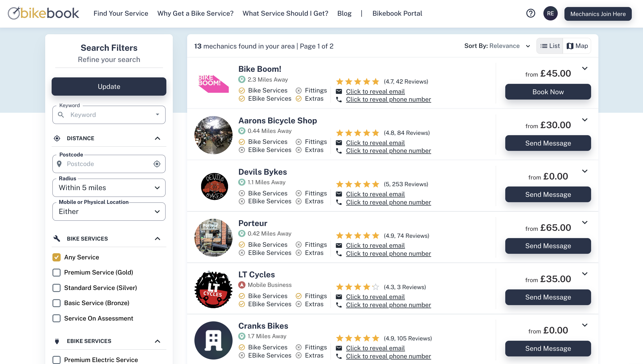Screen dimensions: 643x364
Task: Click the LT Cycles logo
Action: point(213,289)
